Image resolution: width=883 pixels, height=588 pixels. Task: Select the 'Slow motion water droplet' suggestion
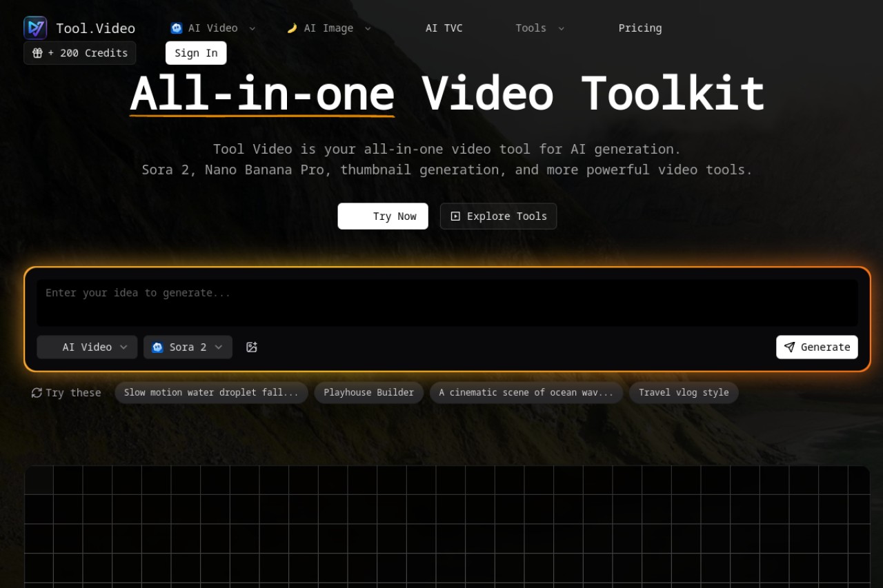click(x=211, y=393)
